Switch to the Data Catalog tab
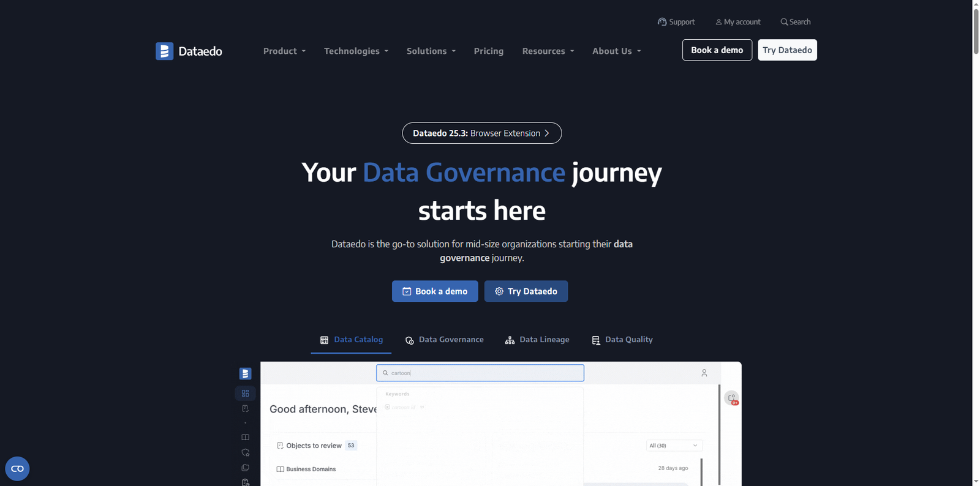 pos(351,340)
